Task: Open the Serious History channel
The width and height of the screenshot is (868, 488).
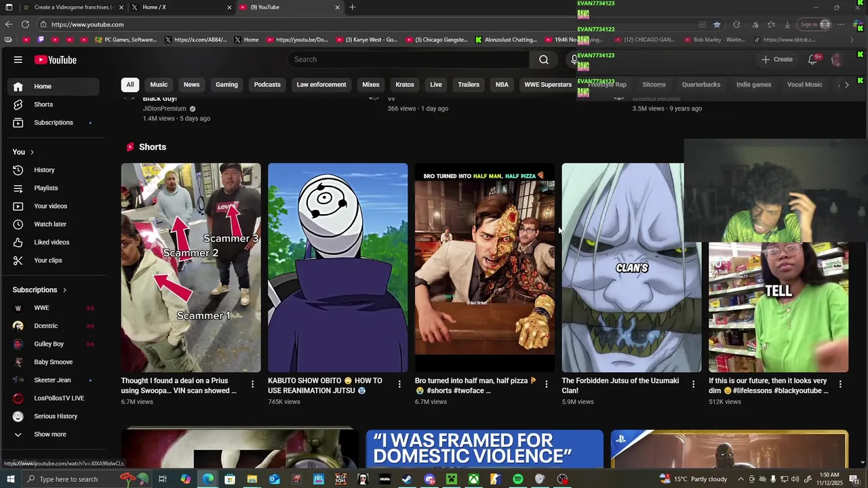Action: pos(53,416)
